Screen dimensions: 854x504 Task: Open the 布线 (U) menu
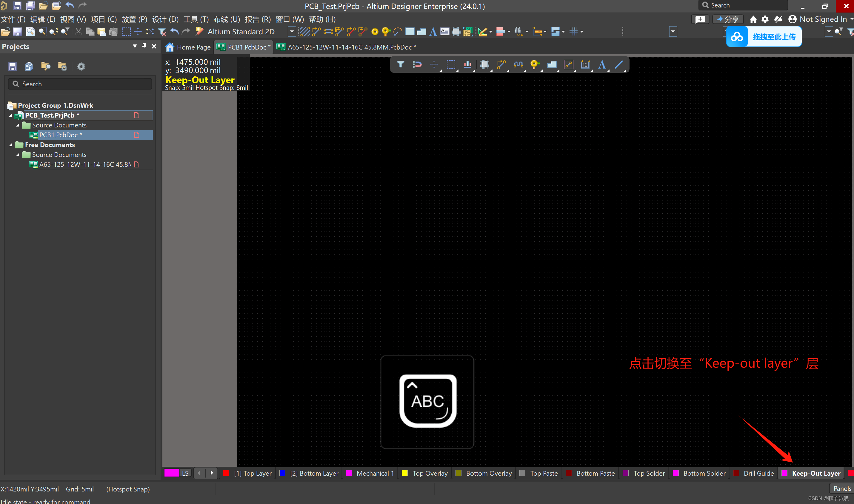[x=227, y=19]
